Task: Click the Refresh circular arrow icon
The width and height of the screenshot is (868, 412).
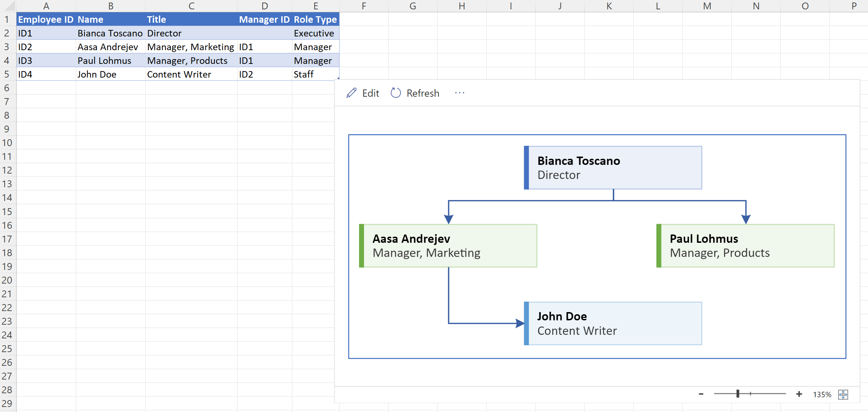Action: coord(395,93)
